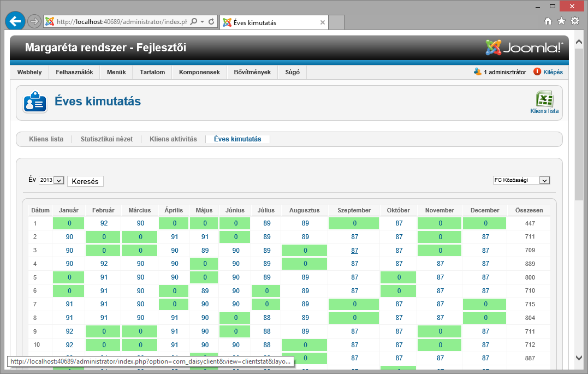Click the Összesen column header
Image resolution: width=588 pixels, height=374 pixels.
click(x=529, y=210)
